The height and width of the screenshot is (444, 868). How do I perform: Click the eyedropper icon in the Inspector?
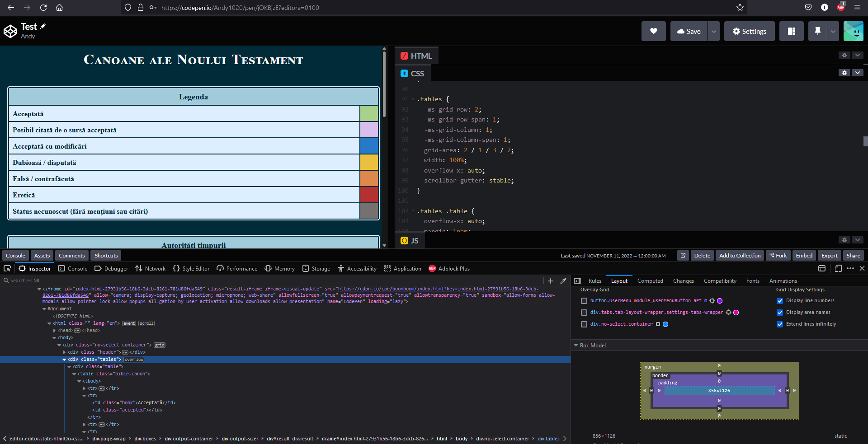click(563, 280)
